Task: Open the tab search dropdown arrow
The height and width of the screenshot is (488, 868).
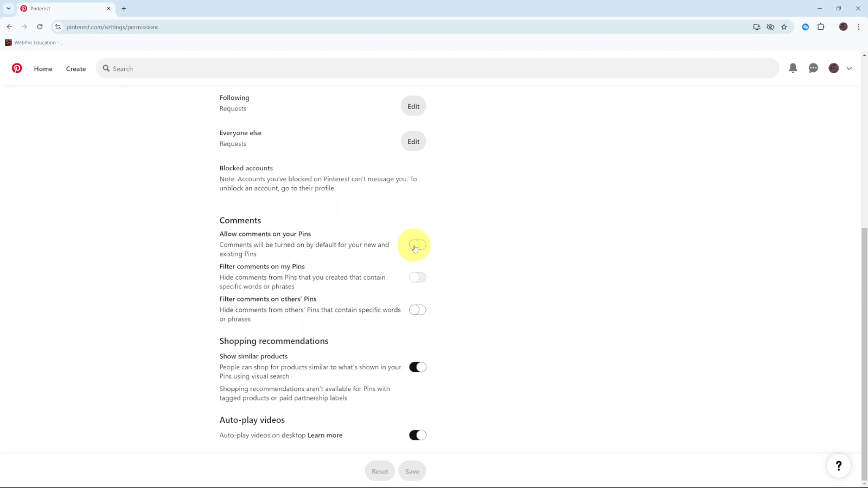Action: point(9,9)
